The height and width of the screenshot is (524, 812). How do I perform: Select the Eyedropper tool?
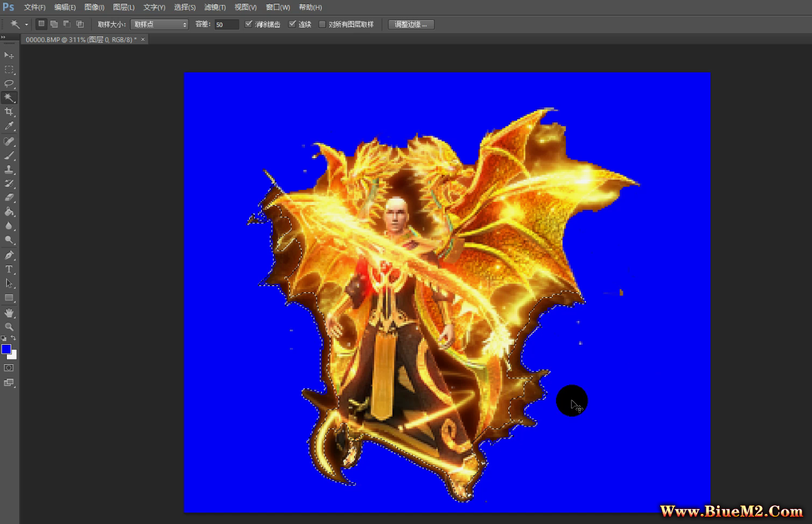(x=9, y=126)
